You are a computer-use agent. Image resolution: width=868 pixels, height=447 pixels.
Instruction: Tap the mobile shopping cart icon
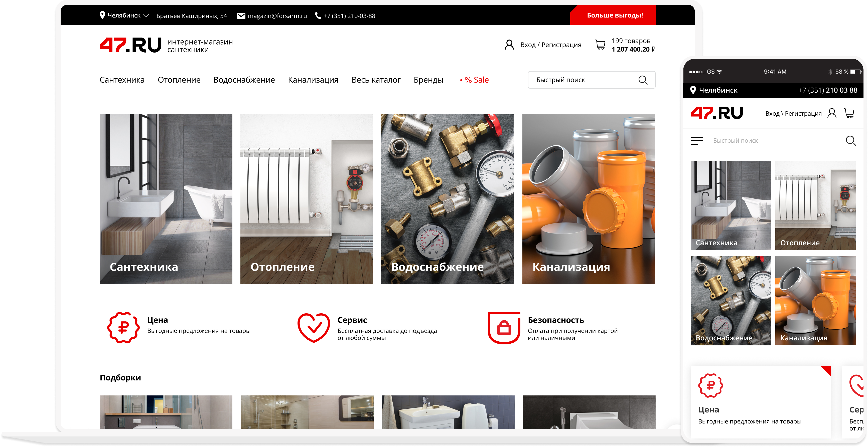click(x=849, y=113)
